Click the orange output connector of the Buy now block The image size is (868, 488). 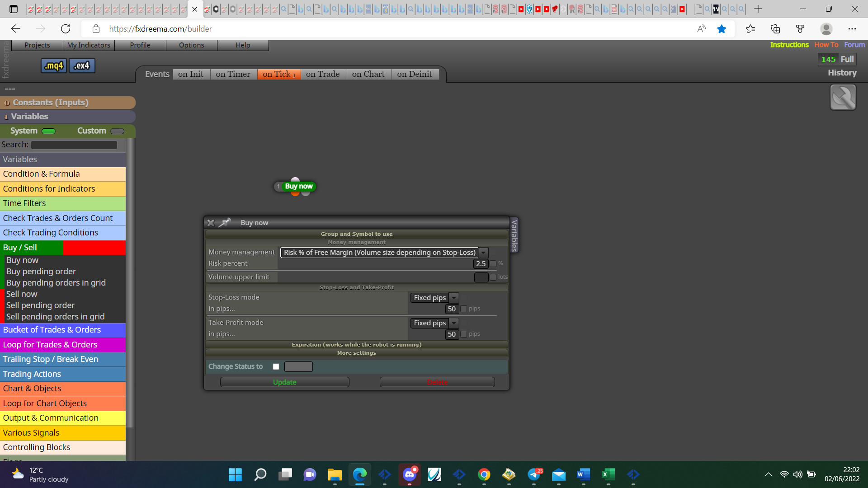pyautogui.click(x=295, y=193)
